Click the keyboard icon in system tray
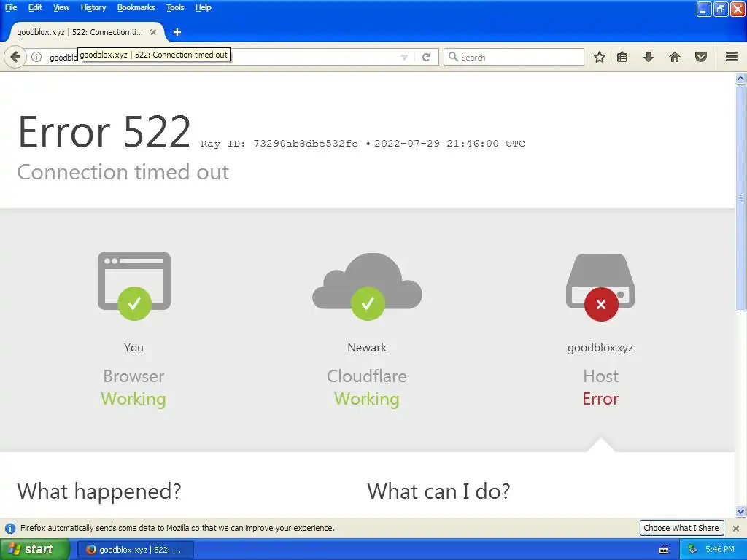 pyautogui.click(x=664, y=550)
